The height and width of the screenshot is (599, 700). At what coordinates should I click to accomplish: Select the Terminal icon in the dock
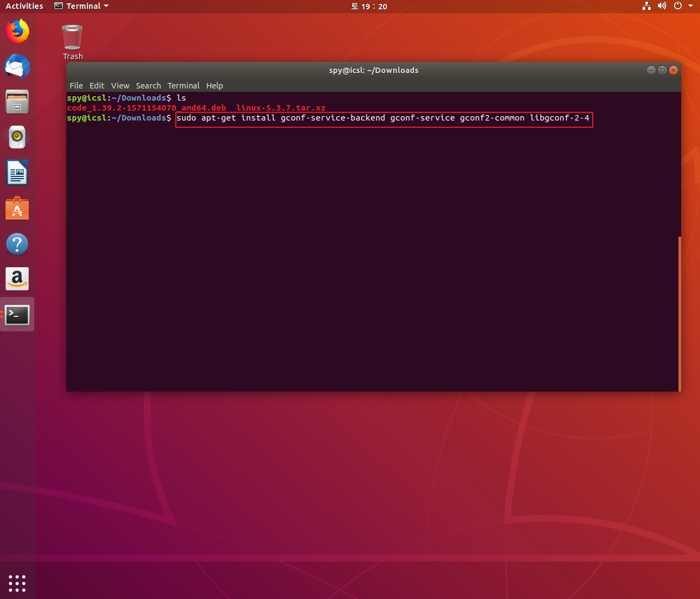(x=17, y=315)
